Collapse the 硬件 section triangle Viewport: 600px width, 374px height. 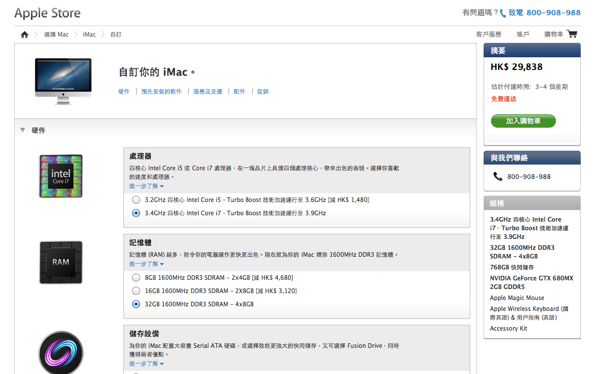pyautogui.click(x=23, y=130)
